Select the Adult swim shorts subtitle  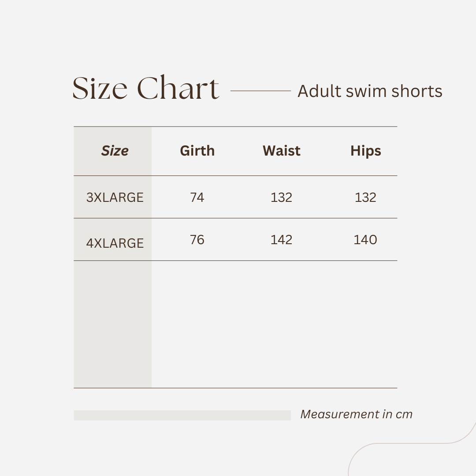tap(370, 91)
